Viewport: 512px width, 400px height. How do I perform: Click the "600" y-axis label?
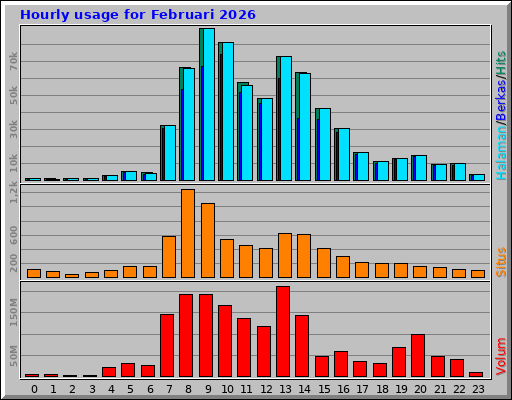(x=13, y=235)
